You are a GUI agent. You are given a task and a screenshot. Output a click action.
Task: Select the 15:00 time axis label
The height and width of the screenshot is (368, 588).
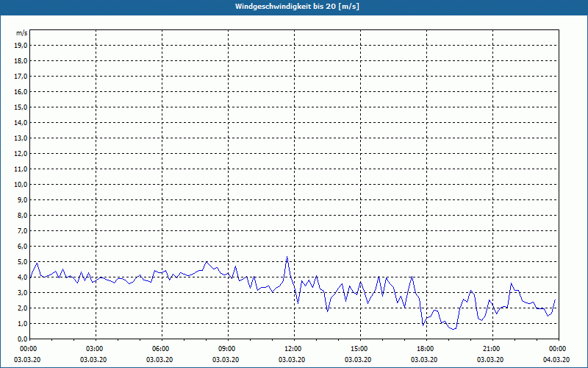point(359,348)
